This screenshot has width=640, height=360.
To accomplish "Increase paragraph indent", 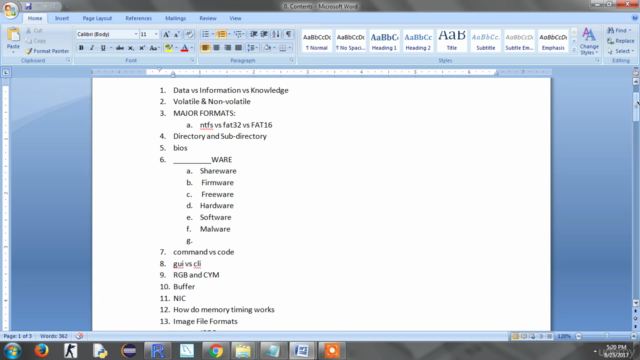I will [x=264, y=34].
